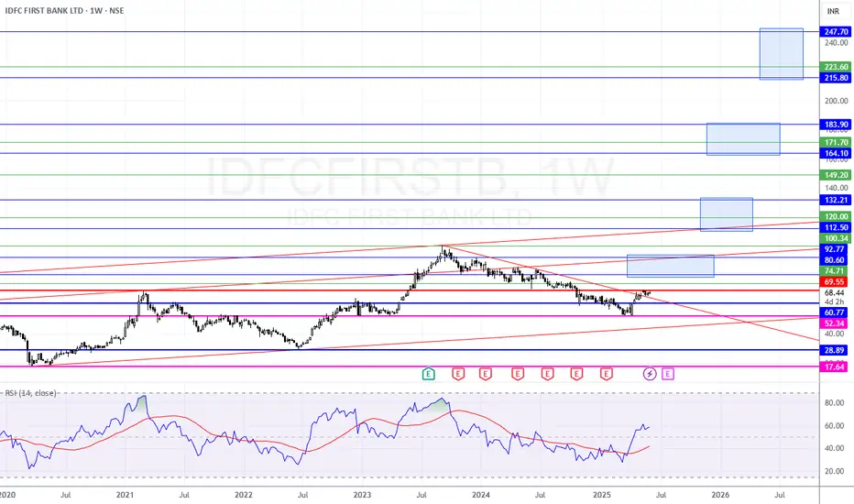Click the 247.70 price label

[836, 32]
